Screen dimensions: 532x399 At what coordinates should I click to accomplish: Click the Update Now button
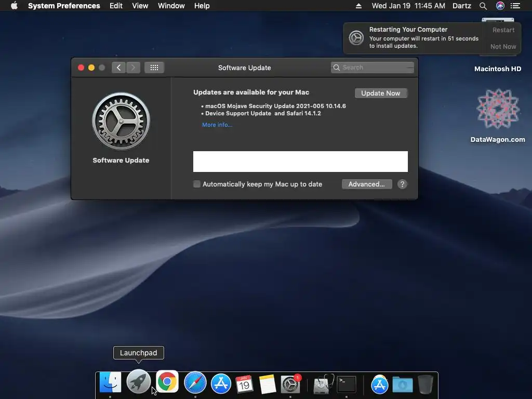[381, 94]
